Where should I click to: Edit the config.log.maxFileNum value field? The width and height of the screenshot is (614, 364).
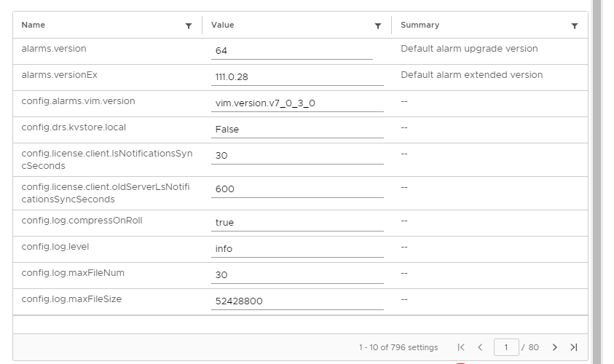296,274
